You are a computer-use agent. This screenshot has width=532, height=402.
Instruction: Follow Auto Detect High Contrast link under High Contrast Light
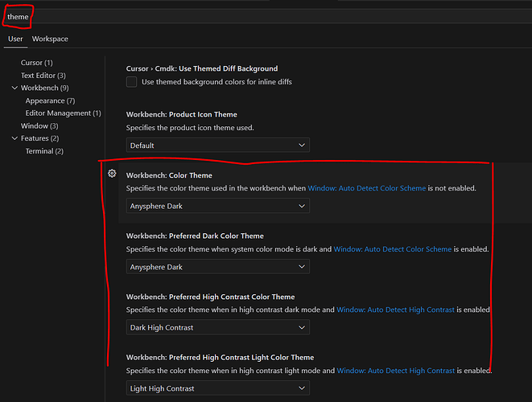click(396, 371)
